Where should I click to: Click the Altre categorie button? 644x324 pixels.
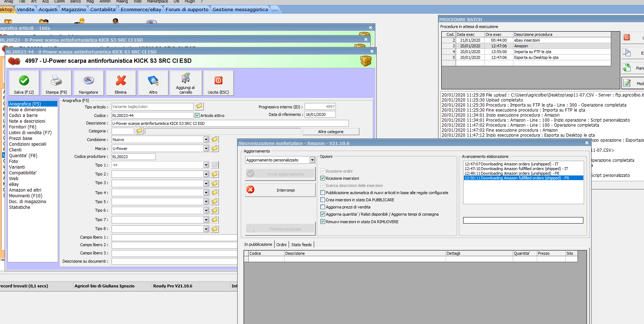click(331, 132)
